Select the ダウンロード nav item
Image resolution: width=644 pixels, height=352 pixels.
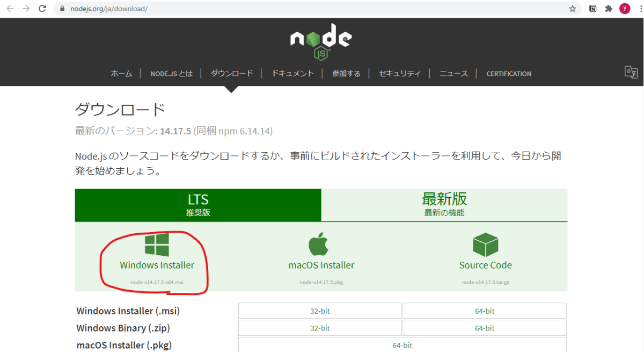(x=231, y=74)
